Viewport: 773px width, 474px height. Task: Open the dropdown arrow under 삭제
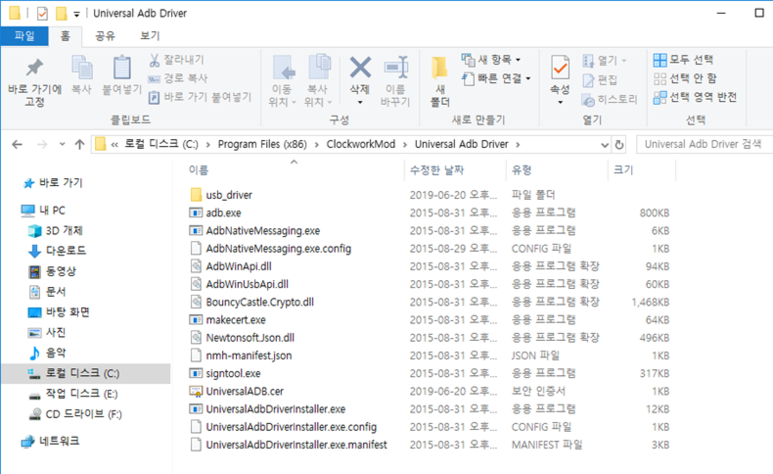360,103
